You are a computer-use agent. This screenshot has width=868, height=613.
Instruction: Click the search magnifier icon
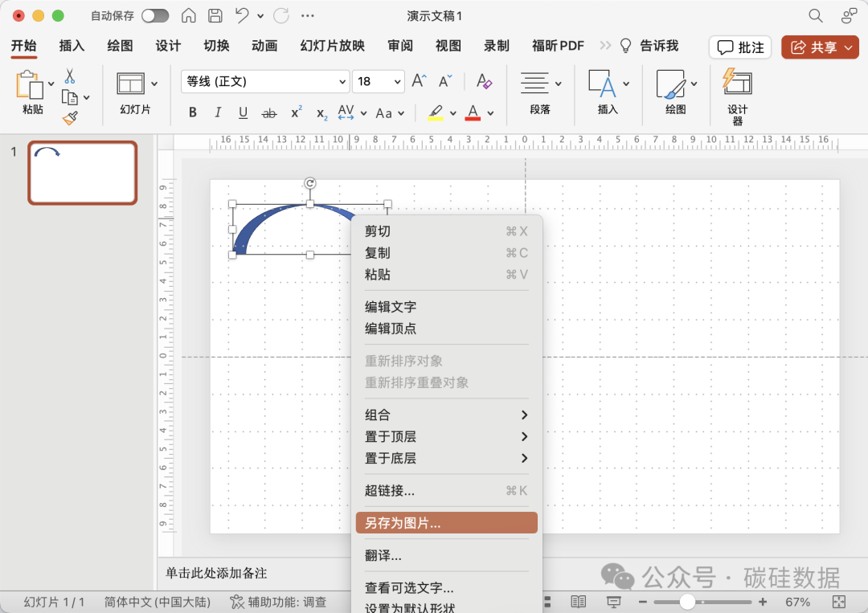point(815,15)
